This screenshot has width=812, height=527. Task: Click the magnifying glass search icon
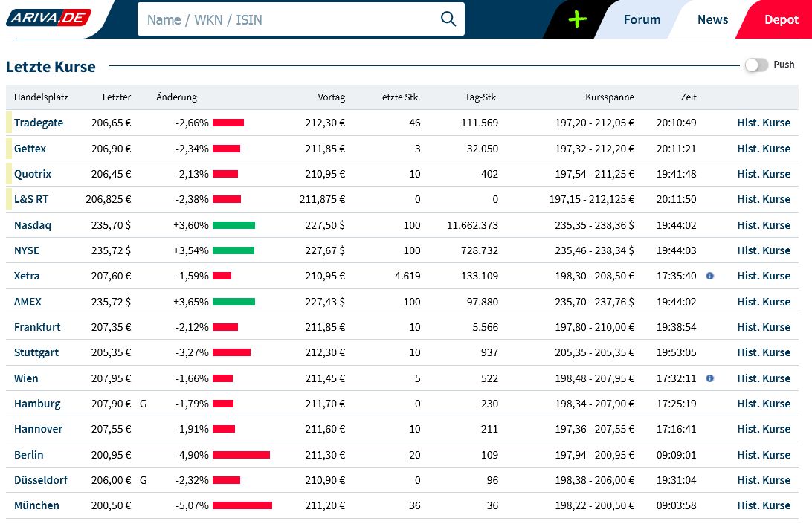pyautogui.click(x=448, y=19)
